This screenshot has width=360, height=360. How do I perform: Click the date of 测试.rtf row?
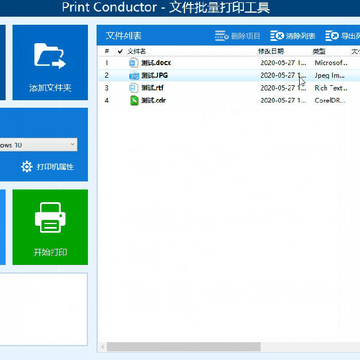(x=283, y=88)
